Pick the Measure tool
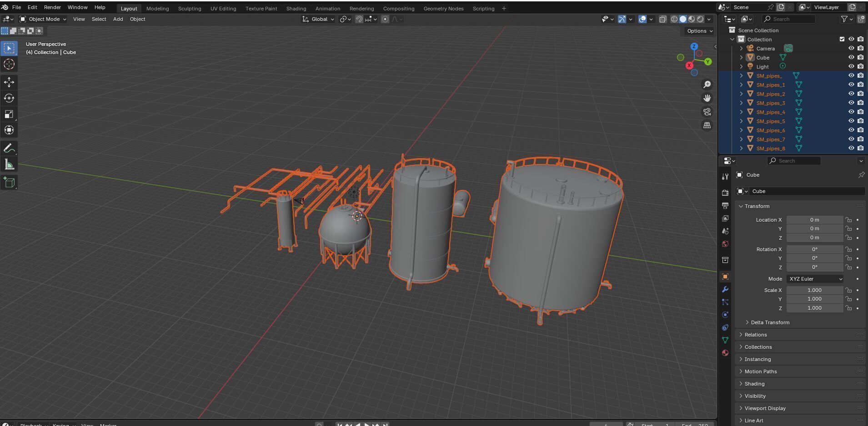868x426 pixels. click(x=9, y=164)
